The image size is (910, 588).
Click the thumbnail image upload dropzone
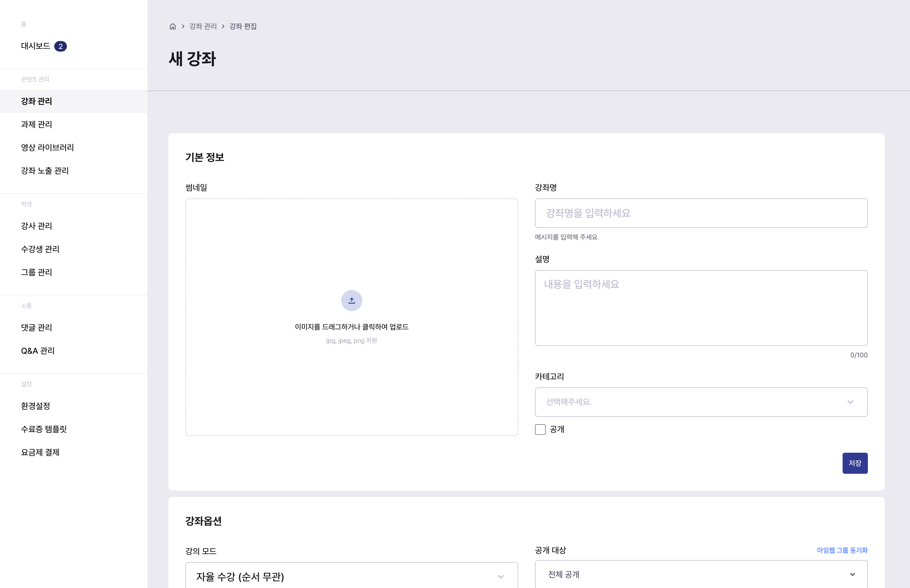click(x=351, y=317)
